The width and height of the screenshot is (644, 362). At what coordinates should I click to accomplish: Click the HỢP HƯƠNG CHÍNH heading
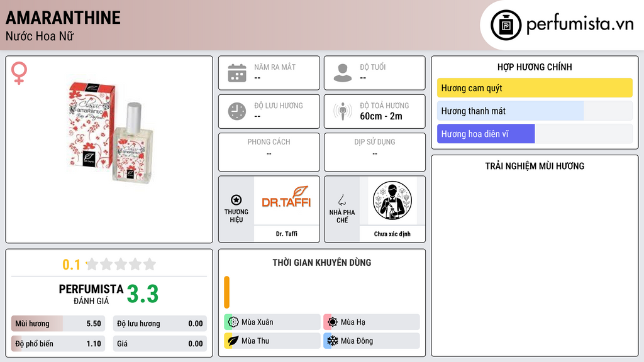click(x=535, y=67)
